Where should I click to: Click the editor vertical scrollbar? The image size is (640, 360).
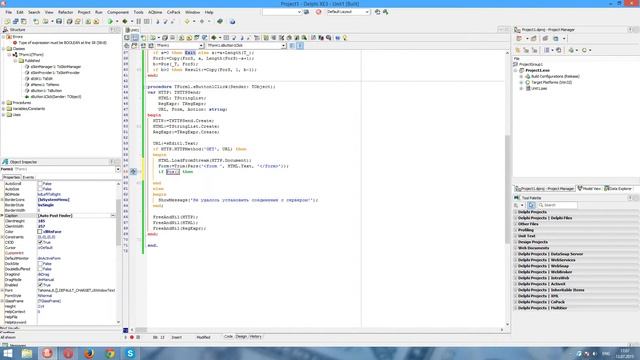point(507,188)
